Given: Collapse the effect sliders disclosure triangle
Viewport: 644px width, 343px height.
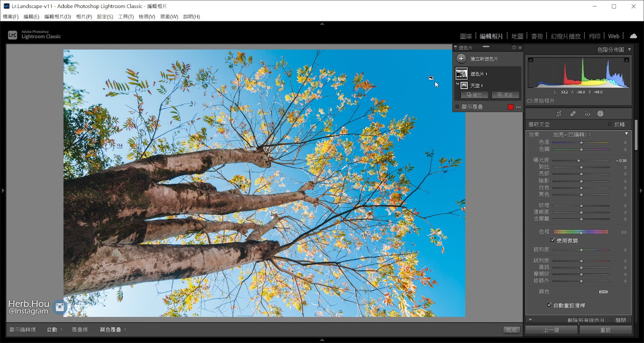Looking at the screenshot, I should point(626,133).
